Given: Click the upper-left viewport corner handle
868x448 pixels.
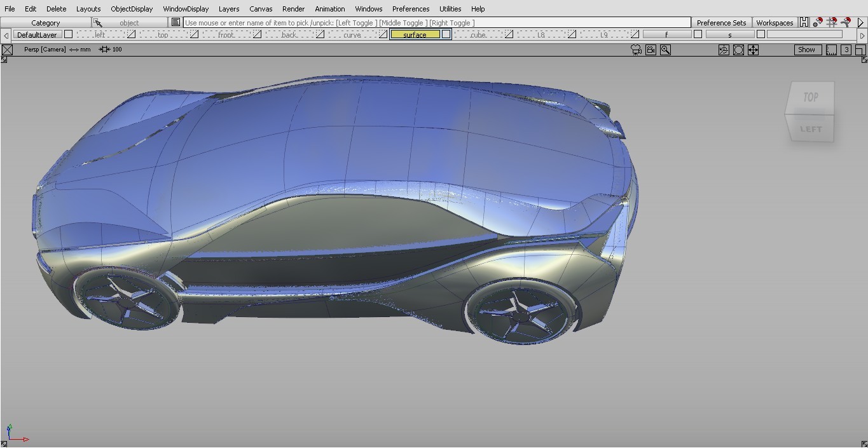Looking at the screenshot, I should pos(4,60).
